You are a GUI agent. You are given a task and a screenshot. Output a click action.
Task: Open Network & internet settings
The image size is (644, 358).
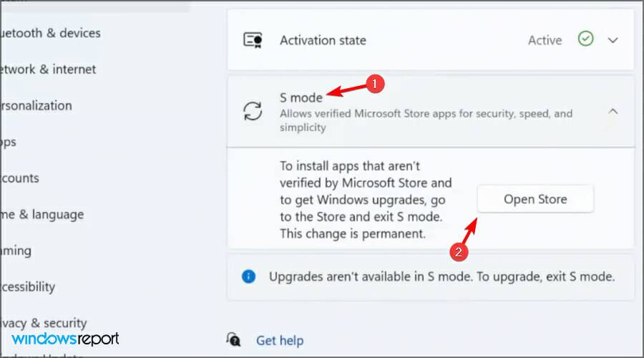coord(50,69)
